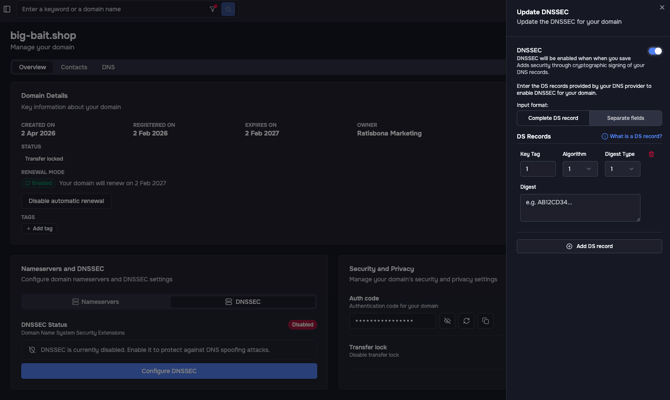Image resolution: width=670 pixels, height=400 pixels.
Task: Click the shield-off icon in DNSSEC notice
Action: pos(32,350)
